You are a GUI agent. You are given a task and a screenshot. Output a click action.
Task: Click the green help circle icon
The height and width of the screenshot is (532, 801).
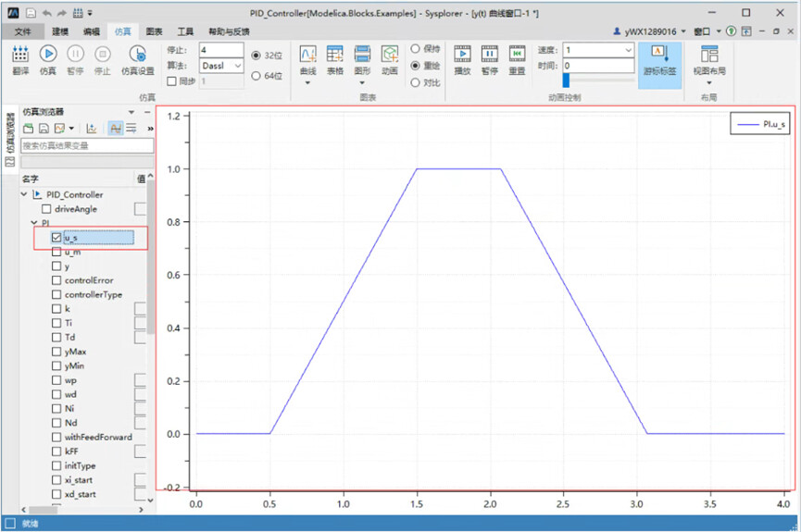[731, 31]
